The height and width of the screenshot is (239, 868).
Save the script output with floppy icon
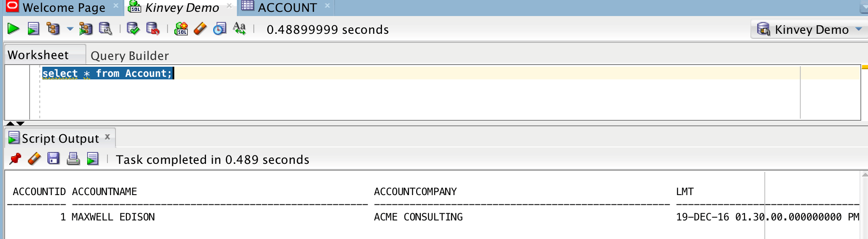point(53,159)
